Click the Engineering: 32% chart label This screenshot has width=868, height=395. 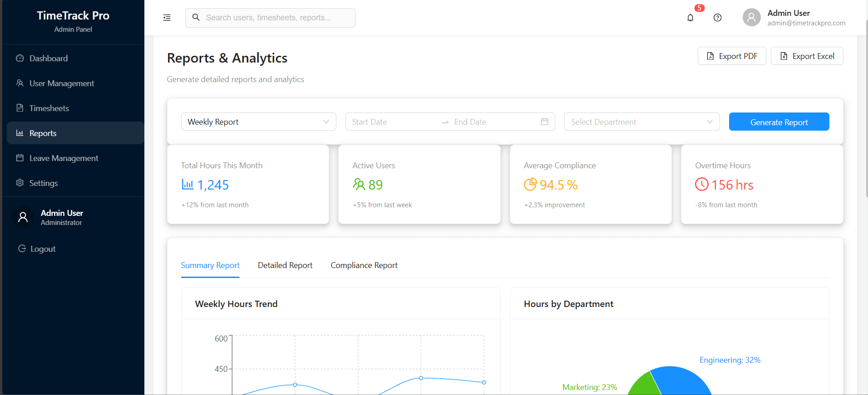[730, 360]
